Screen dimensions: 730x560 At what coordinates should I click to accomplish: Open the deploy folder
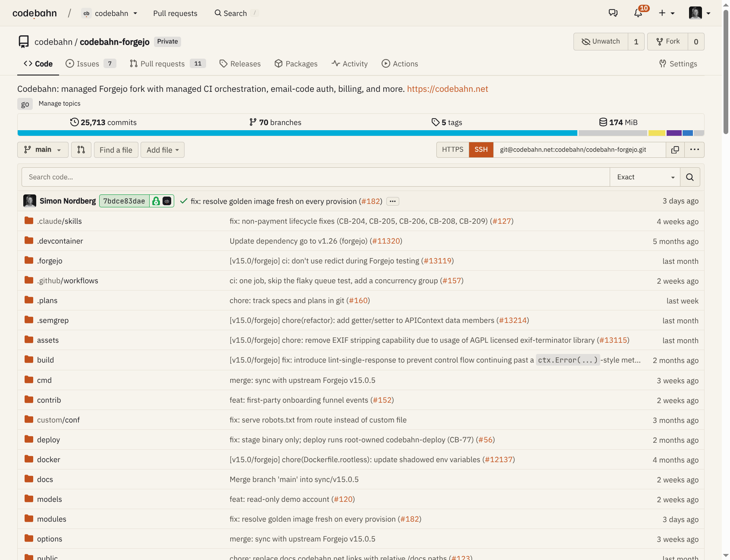pyautogui.click(x=48, y=440)
